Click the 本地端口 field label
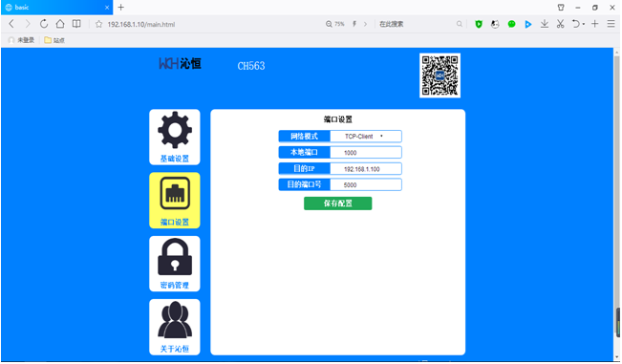Screen dimensions: 622x364 click(x=304, y=152)
